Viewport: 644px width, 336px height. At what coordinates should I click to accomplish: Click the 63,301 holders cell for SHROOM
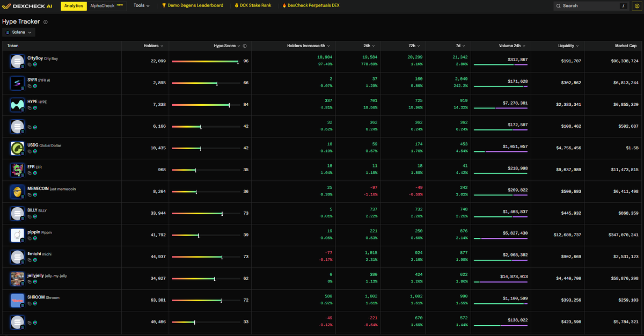point(158,301)
